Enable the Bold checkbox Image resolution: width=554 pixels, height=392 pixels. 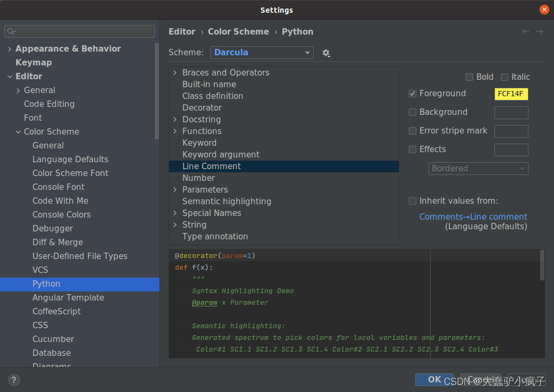point(469,77)
